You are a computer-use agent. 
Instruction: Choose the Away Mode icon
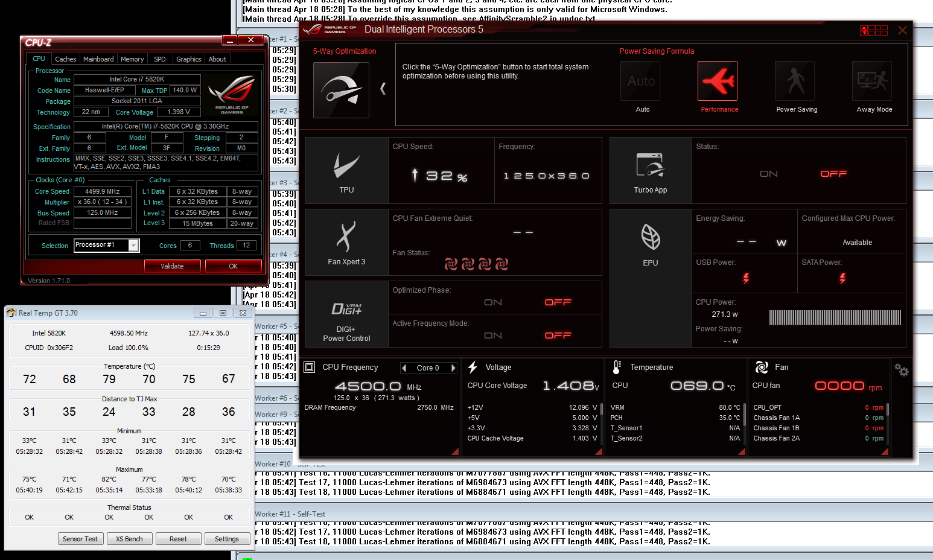coord(872,81)
